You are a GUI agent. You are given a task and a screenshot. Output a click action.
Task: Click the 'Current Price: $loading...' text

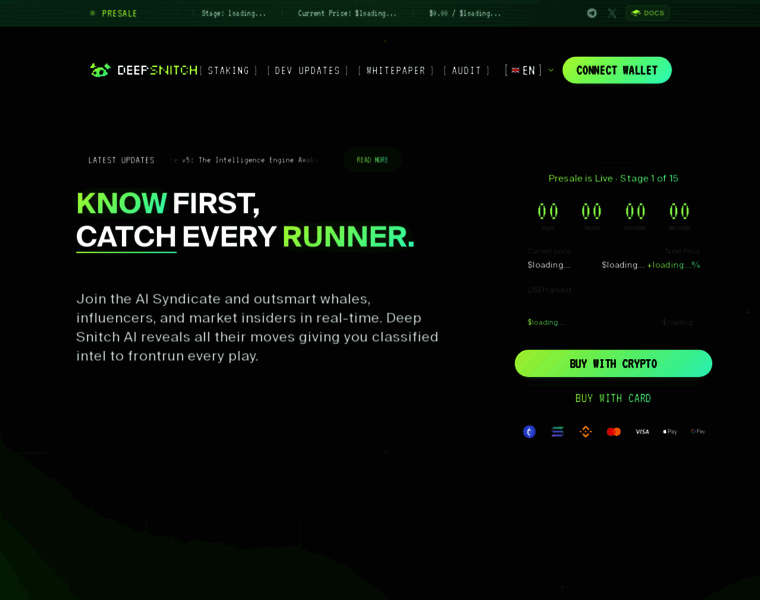click(347, 14)
